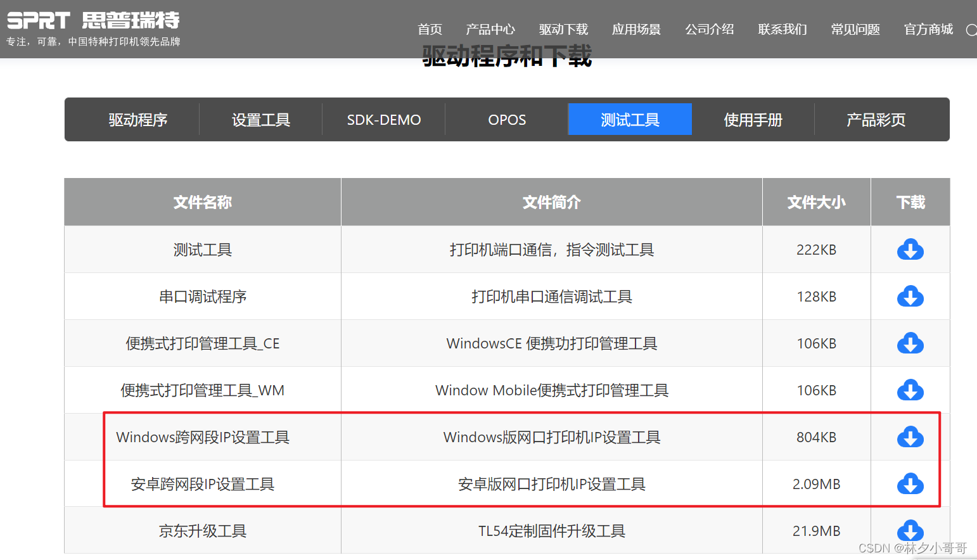Select file name Windows跨网段IP设置工具
The width and height of the screenshot is (977, 560).
[203, 437]
